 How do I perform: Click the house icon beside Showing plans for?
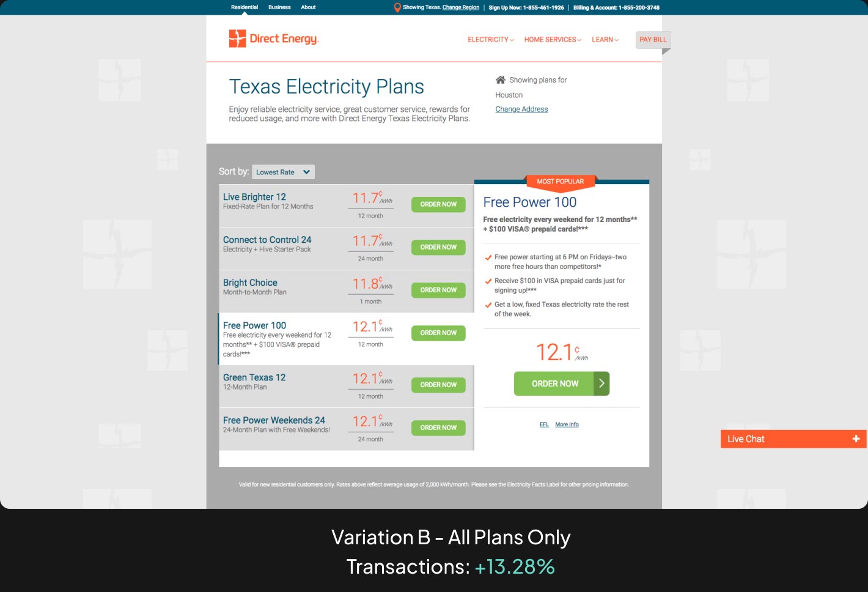(501, 80)
